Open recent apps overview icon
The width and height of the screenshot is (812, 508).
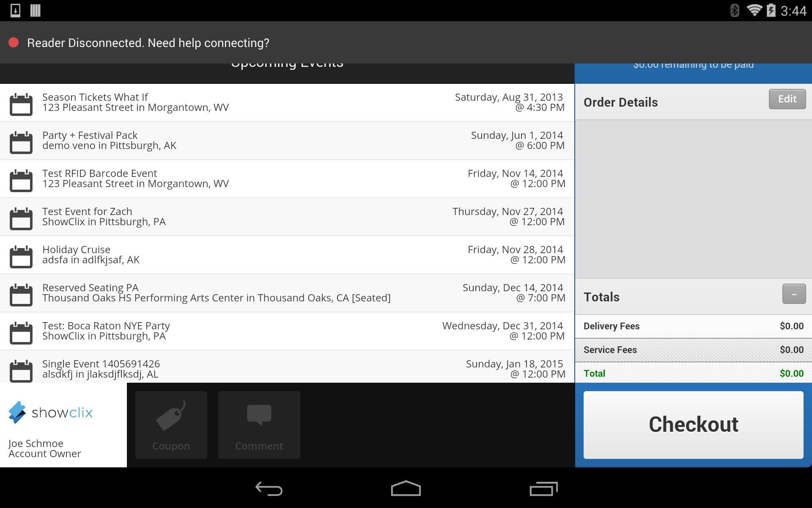[x=543, y=489]
